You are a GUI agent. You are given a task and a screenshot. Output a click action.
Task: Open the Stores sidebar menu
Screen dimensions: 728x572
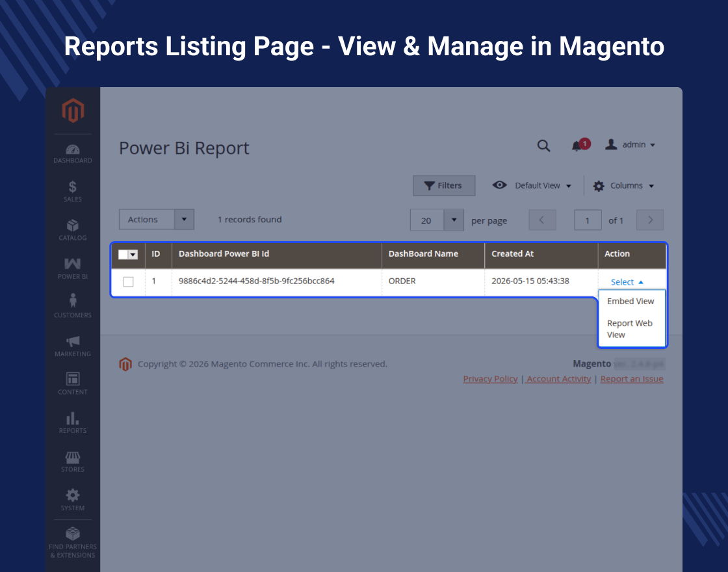tap(73, 461)
